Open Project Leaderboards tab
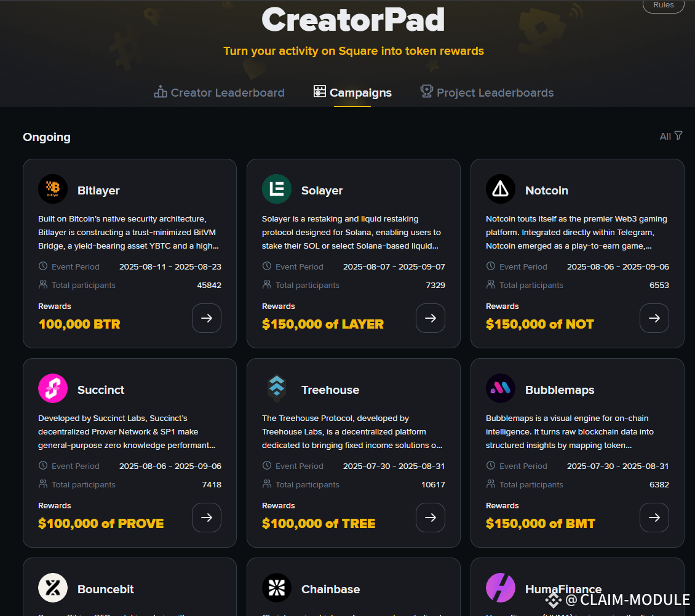Image resolution: width=695 pixels, height=616 pixels. point(486,92)
